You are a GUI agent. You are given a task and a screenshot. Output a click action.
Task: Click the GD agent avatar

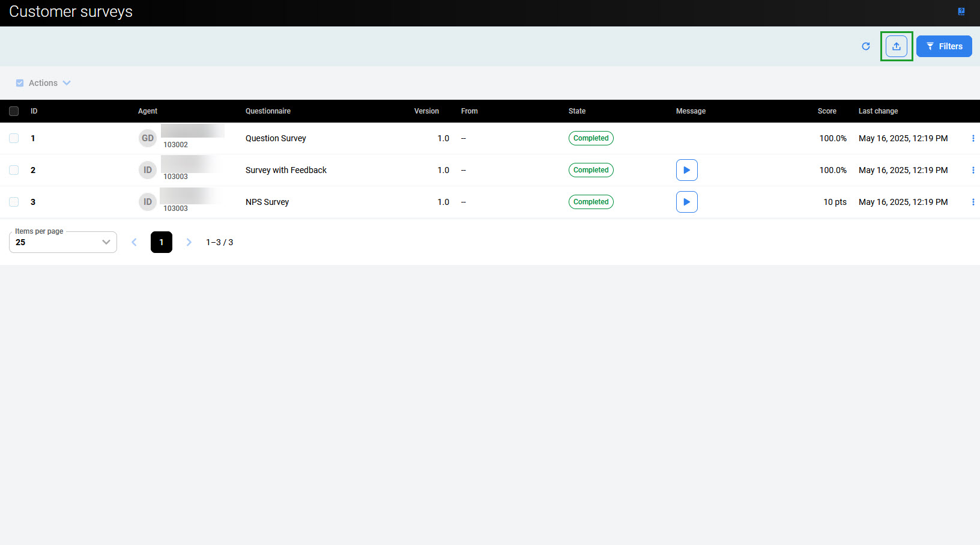[147, 138]
